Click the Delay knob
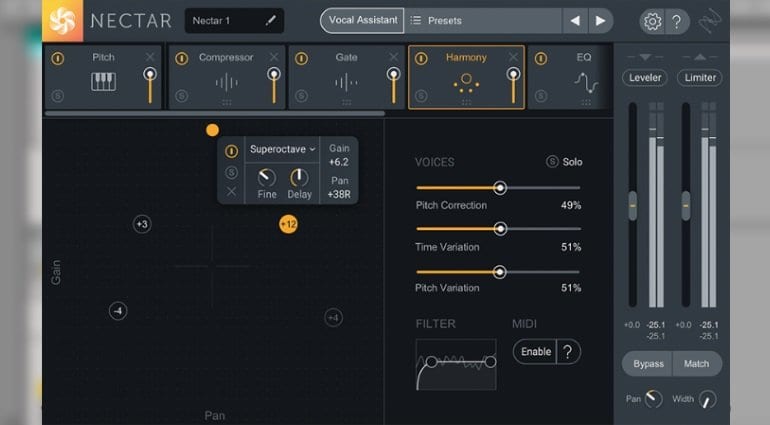 [299, 178]
